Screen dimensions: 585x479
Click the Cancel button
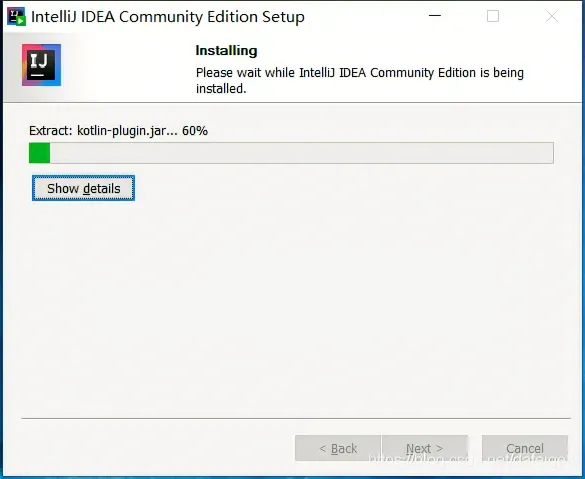pyautogui.click(x=525, y=448)
